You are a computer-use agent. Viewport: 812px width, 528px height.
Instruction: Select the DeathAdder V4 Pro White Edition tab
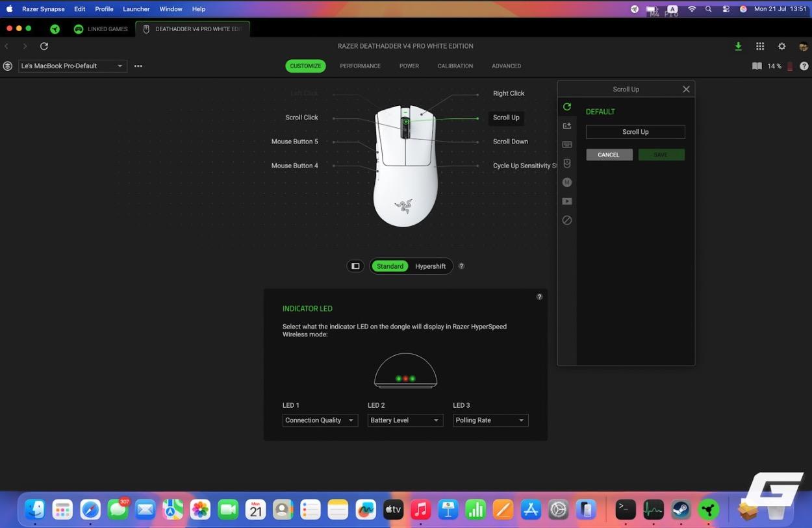tap(192, 29)
